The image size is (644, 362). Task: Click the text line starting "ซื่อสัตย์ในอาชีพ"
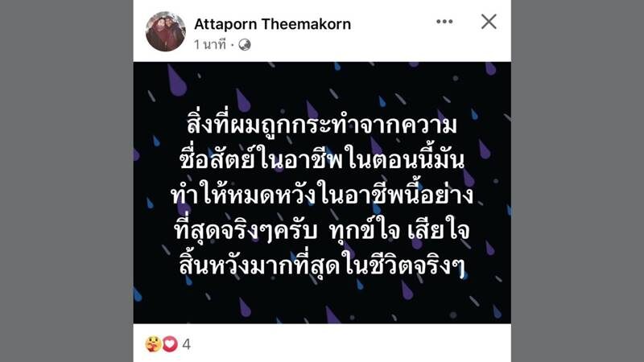tap(322, 159)
